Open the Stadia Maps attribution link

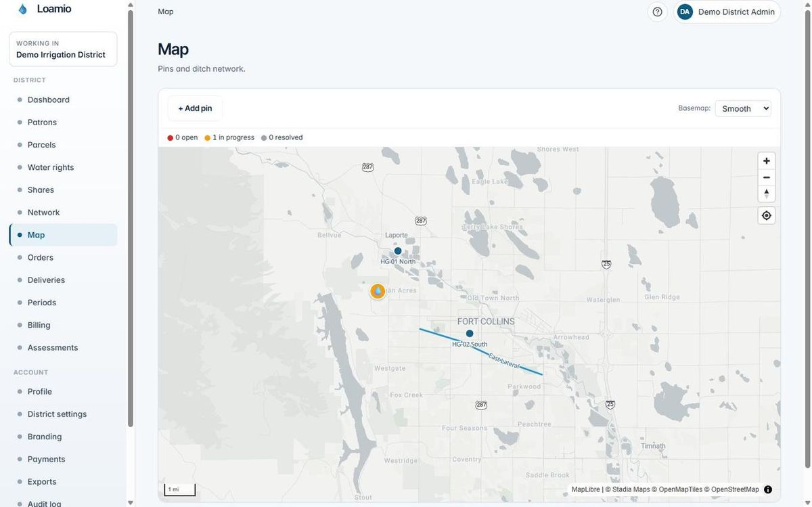click(x=627, y=489)
